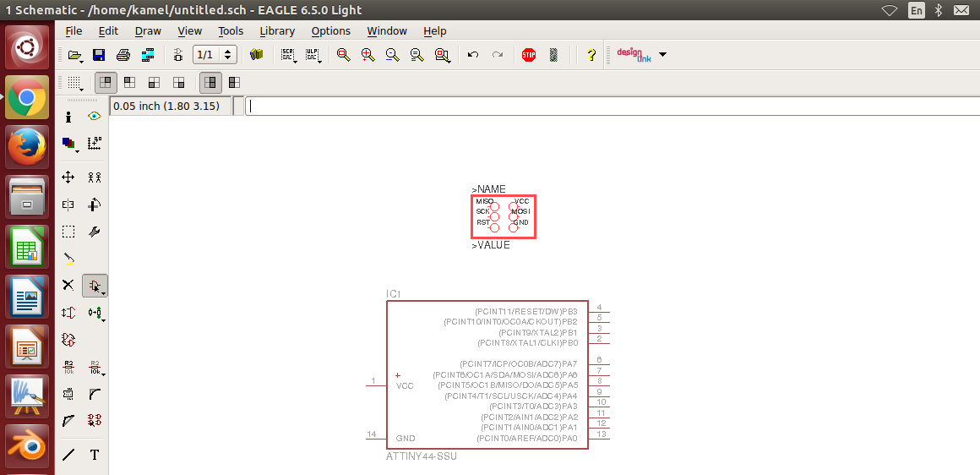Image resolution: width=980 pixels, height=475 pixels.
Task: Open the Value tool dropdown
Action: pyautogui.click(x=95, y=367)
